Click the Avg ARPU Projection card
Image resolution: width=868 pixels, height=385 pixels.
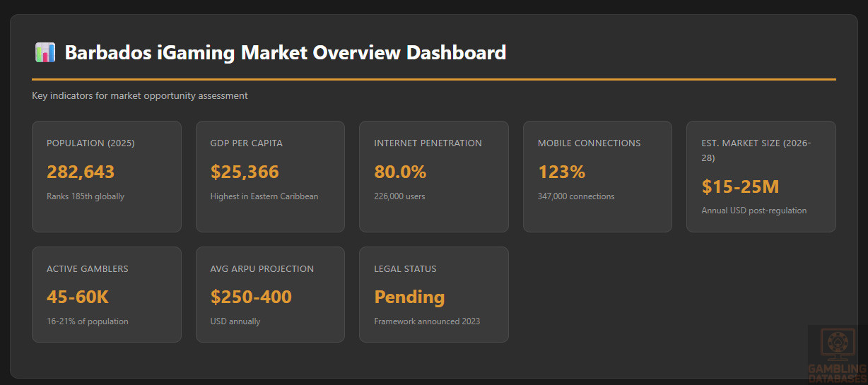[x=270, y=295]
